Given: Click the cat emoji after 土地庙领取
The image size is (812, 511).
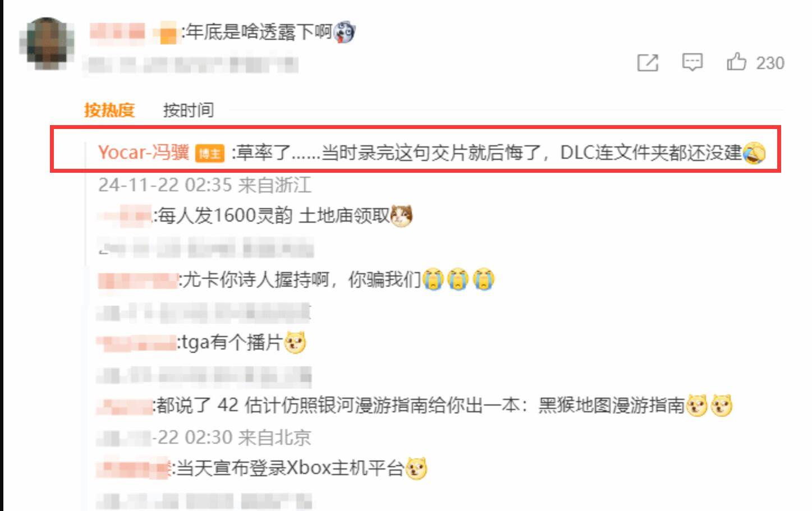Looking at the screenshot, I should click(401, 215).
